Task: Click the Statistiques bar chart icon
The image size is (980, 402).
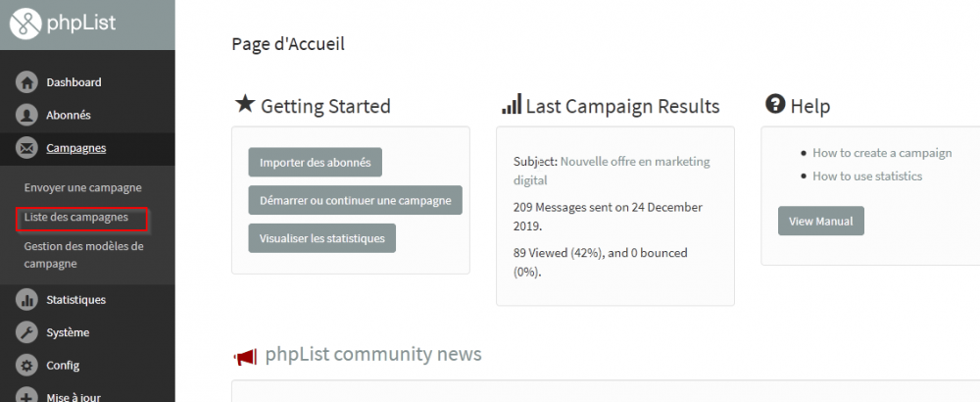Action: pyautogui.click(x=26, y=300)
